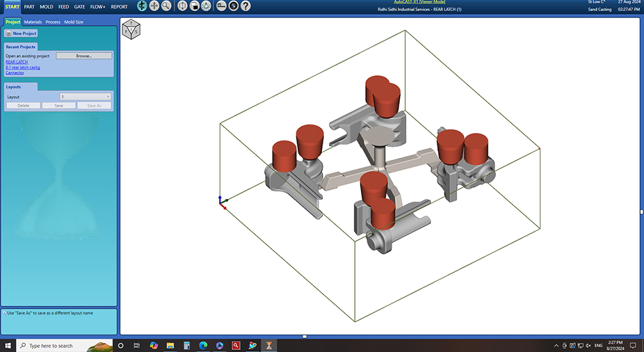The width and height of the screenshot is (644, 352).
Task: Switch to the Materials tab
Action: (x=33, y=22)
